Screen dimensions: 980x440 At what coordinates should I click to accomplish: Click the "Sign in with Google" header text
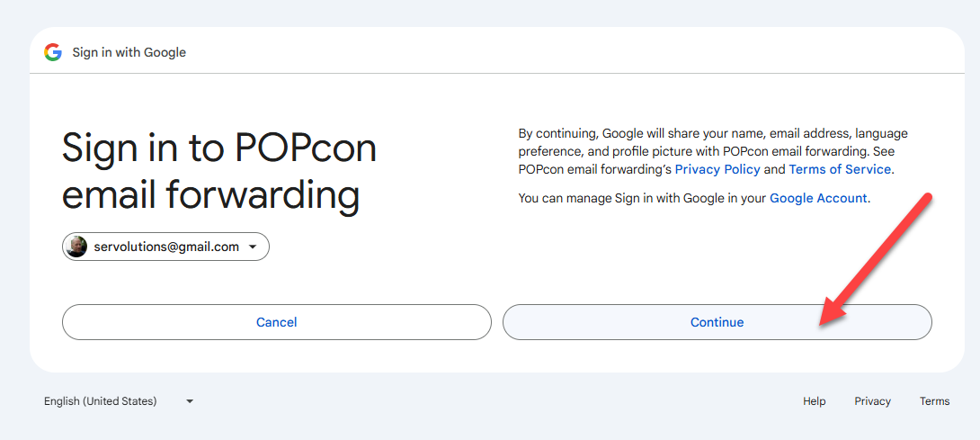click(x=129, y=52)
